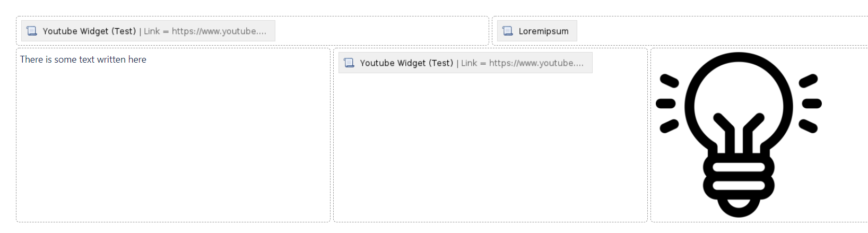Click empty area below the text in left cell
Viewport: 868px width, 233px height.
click(x=173, y=143)
